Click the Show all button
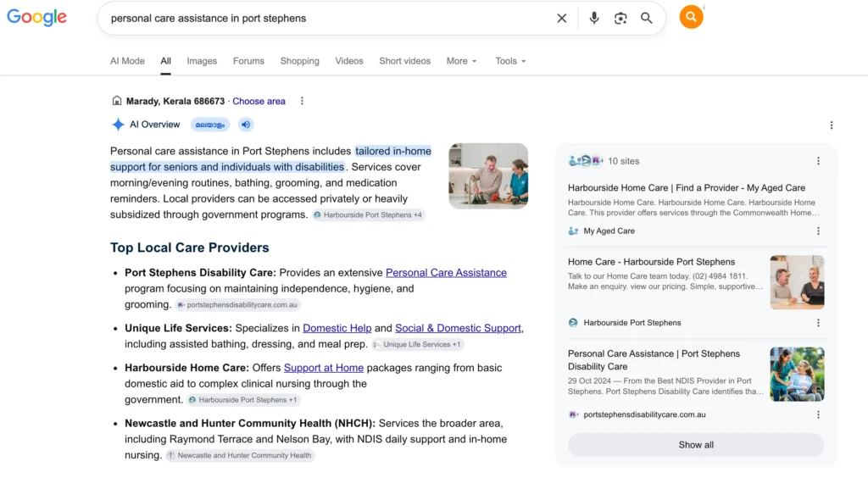The image size is (868, 478). tap(696, 445)
